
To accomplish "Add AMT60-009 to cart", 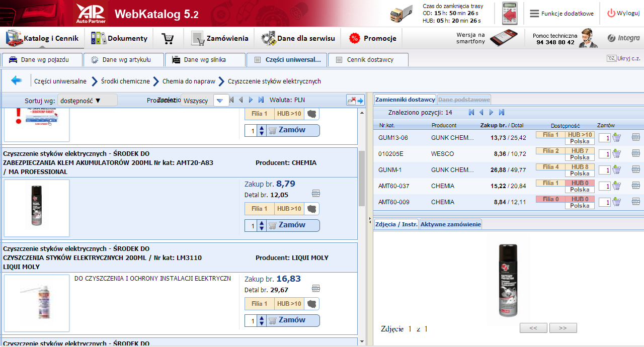I will (x=617, y=202).
